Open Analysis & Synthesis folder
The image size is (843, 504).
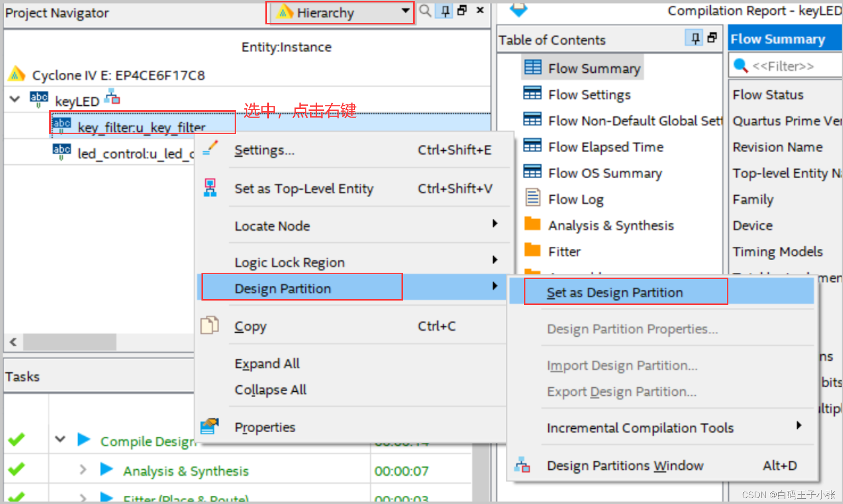point(611,225)
